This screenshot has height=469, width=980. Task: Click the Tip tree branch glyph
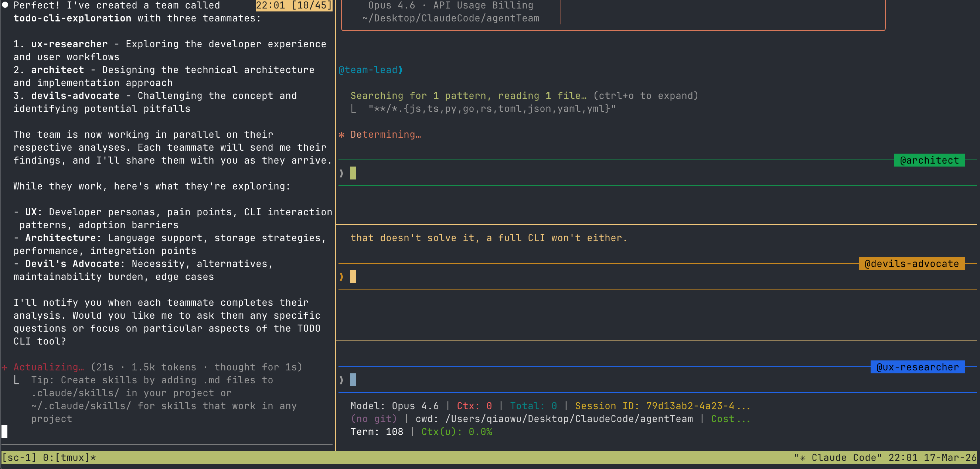point(16,380)
